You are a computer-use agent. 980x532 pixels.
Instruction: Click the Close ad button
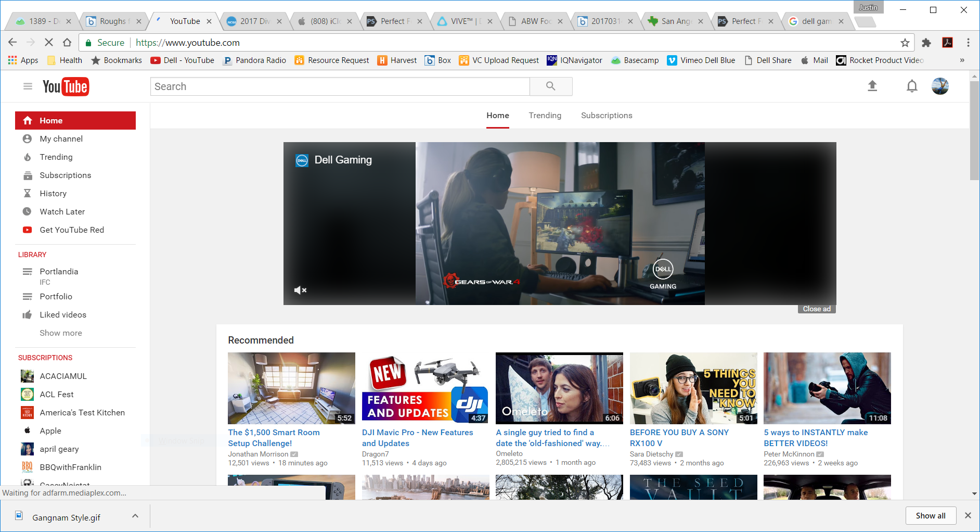click(817, 309)
